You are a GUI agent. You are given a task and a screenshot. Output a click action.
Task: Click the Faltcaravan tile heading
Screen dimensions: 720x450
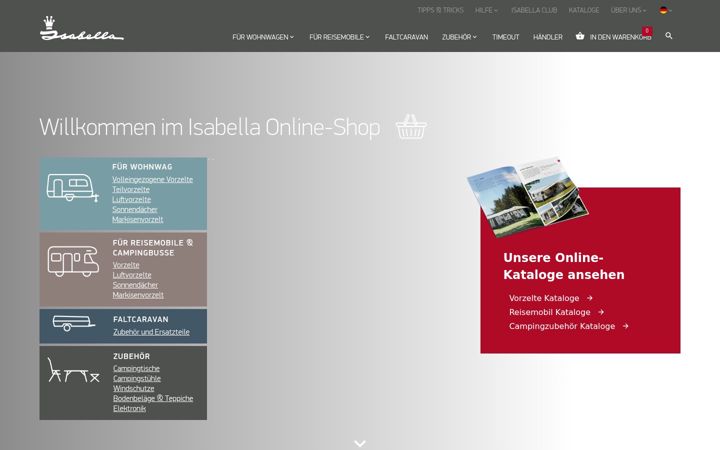[x=141, y=319]
